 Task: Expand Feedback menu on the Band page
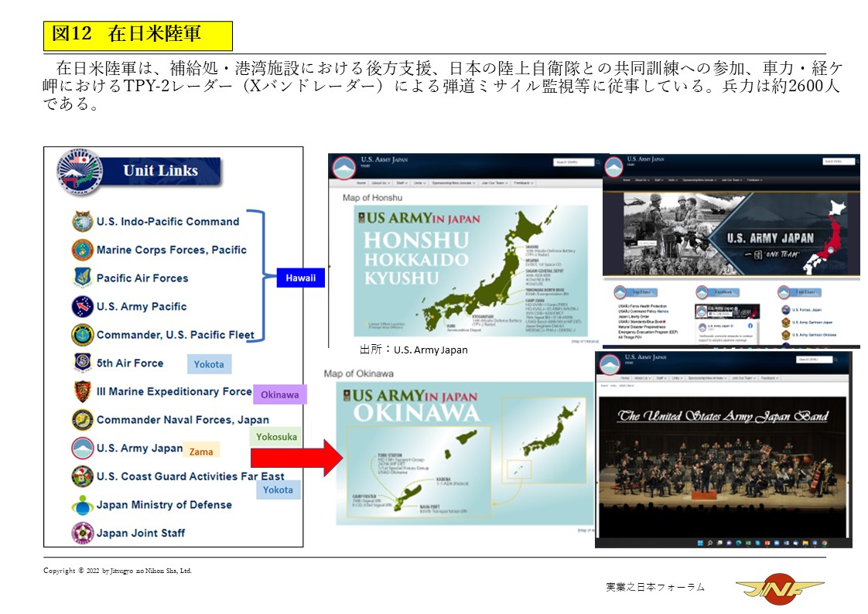coord(770,378)
